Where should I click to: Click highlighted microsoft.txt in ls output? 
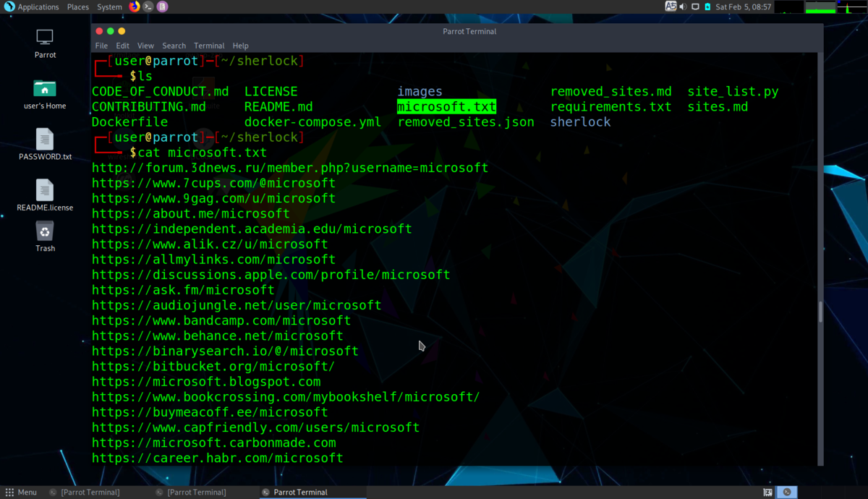click(446, 107)
